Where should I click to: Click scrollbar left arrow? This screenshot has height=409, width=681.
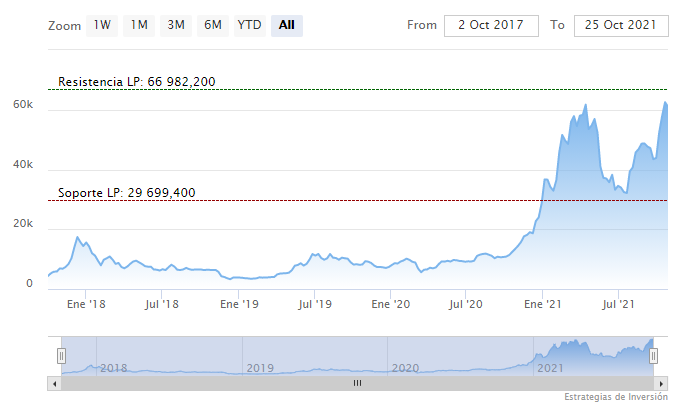(x=54, y=383)
